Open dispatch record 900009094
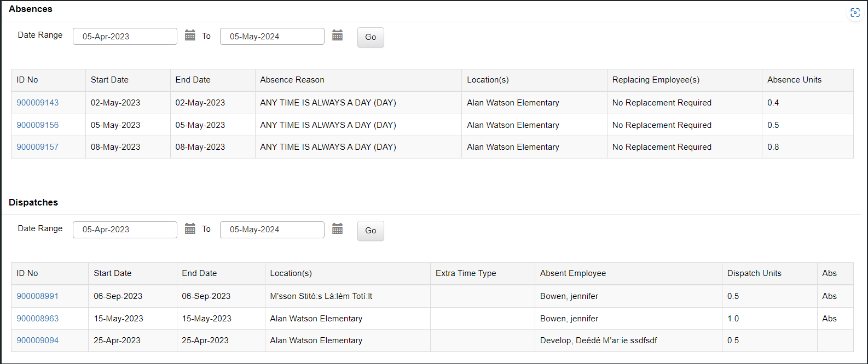 pyautogui.click(x=38, y=340)
